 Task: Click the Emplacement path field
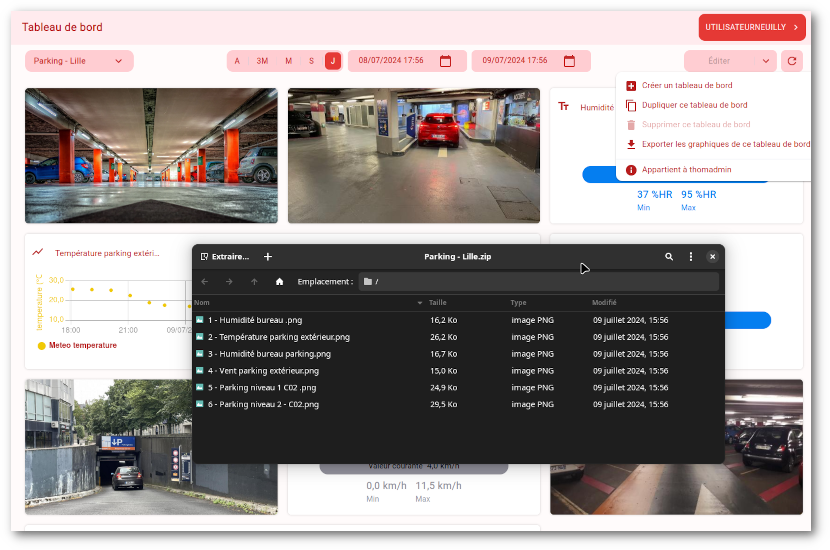point(538,282)
